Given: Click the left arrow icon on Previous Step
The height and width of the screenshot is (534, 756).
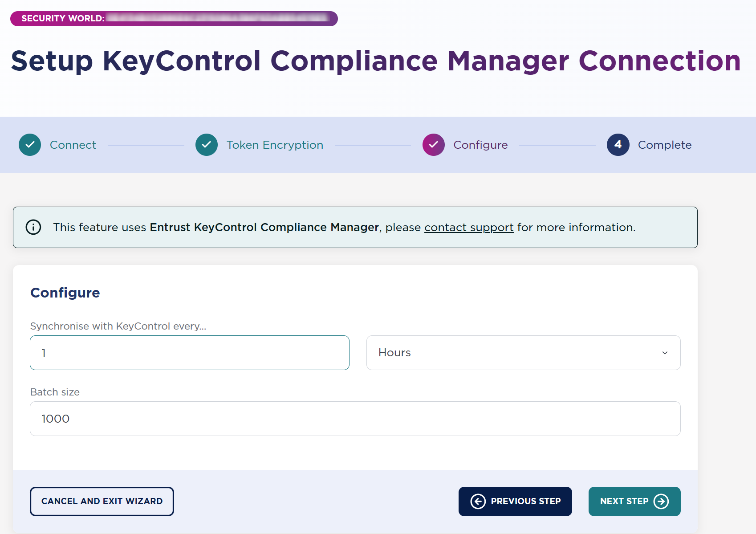Looking at the screenshot, I should tap(478, 501).
